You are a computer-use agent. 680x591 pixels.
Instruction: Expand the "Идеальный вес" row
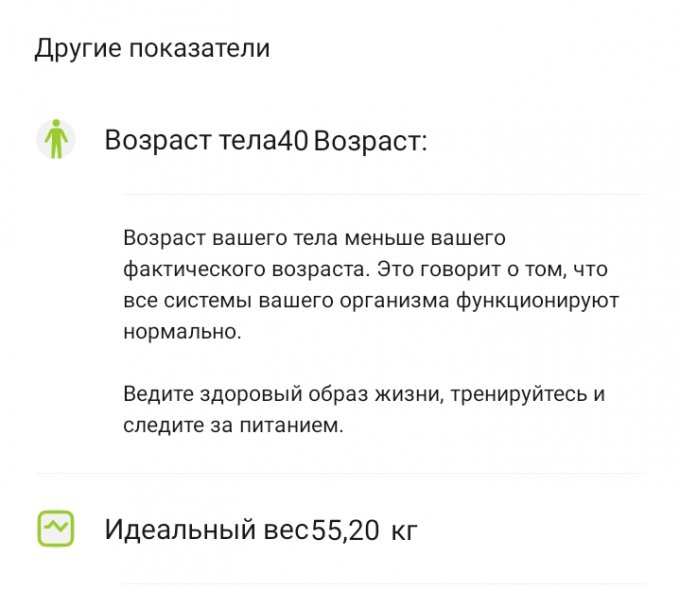point(340,529)
